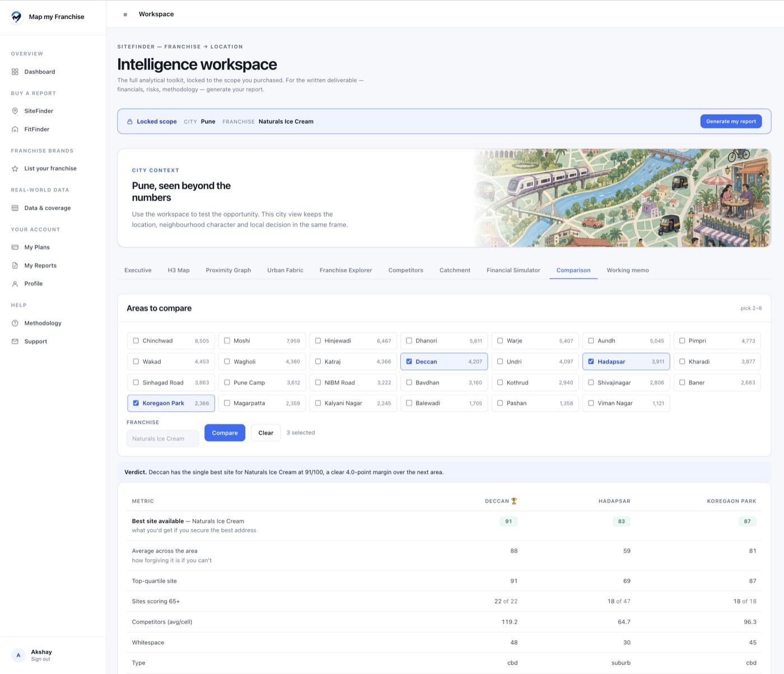Switch to the Executive tab
Image resolution: width=784 pixels, height=674 pixels.
coord(138,270)
